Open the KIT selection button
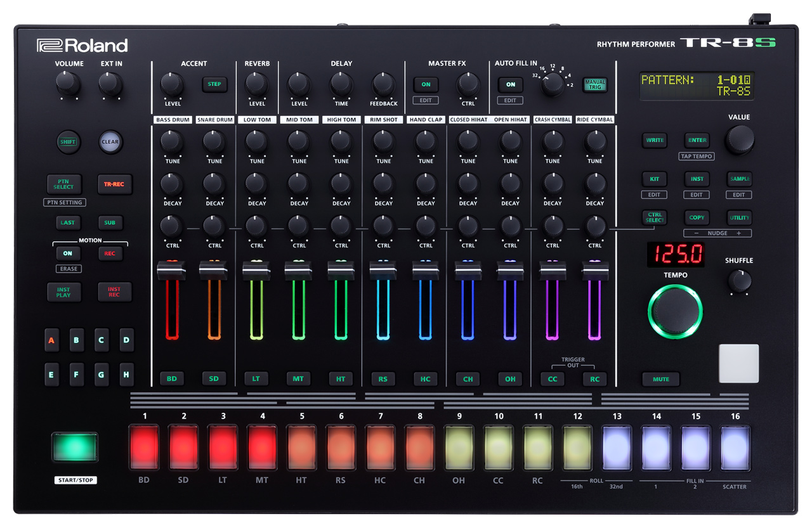 (x=654, y=179)
